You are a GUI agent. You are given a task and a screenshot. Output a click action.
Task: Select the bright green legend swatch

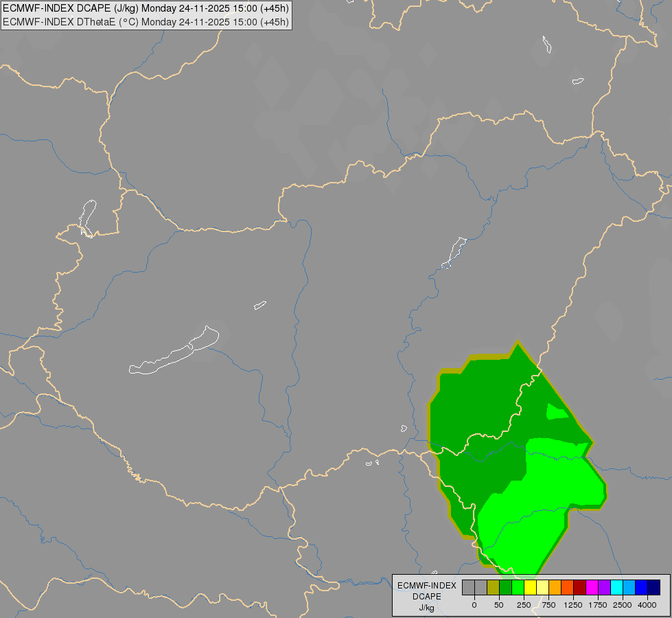point(518,588)
